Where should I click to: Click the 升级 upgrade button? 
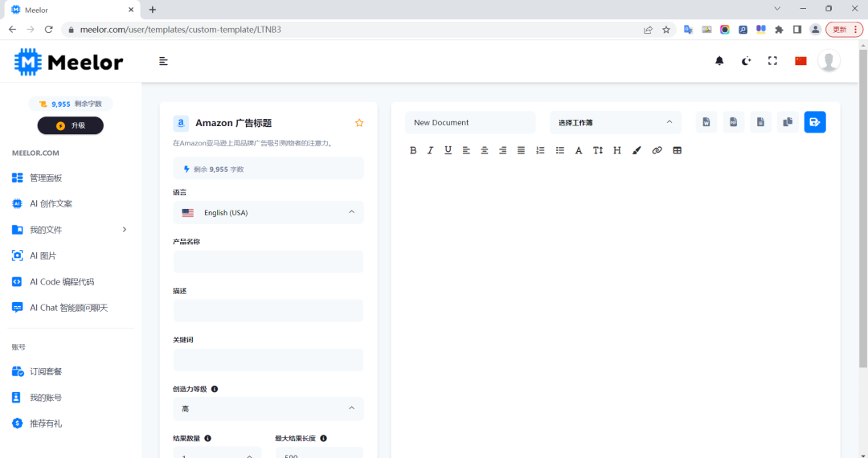pyautogui.click(x=70, y=125)
